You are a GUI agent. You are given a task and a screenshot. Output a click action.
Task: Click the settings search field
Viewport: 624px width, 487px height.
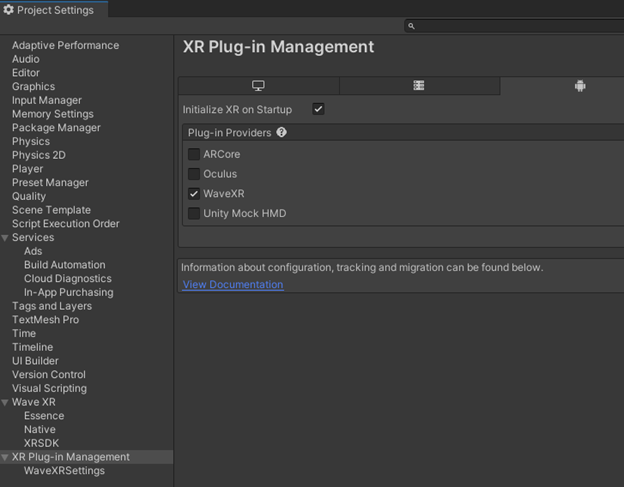tap(515, 26)
